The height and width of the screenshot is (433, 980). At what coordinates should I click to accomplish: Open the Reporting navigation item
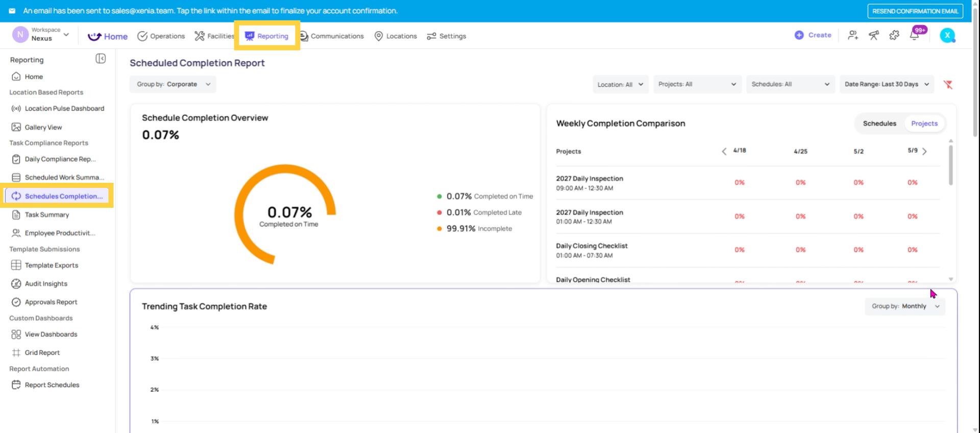tap(267, 36)
